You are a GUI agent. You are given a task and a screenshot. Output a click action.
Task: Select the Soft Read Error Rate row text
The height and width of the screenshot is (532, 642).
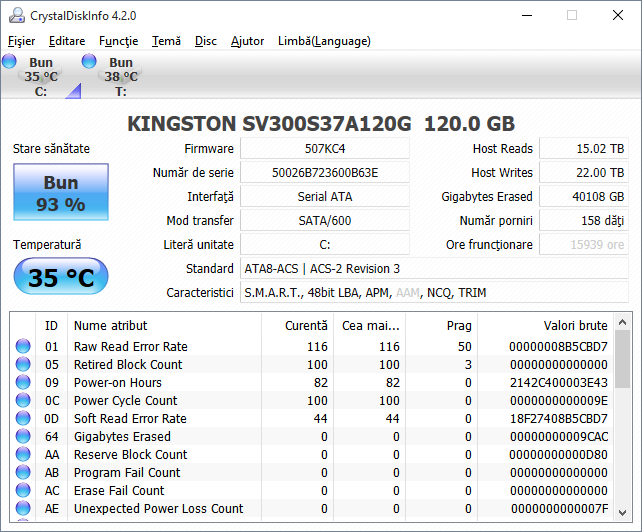pyautogui.click(x=130, y=419)
